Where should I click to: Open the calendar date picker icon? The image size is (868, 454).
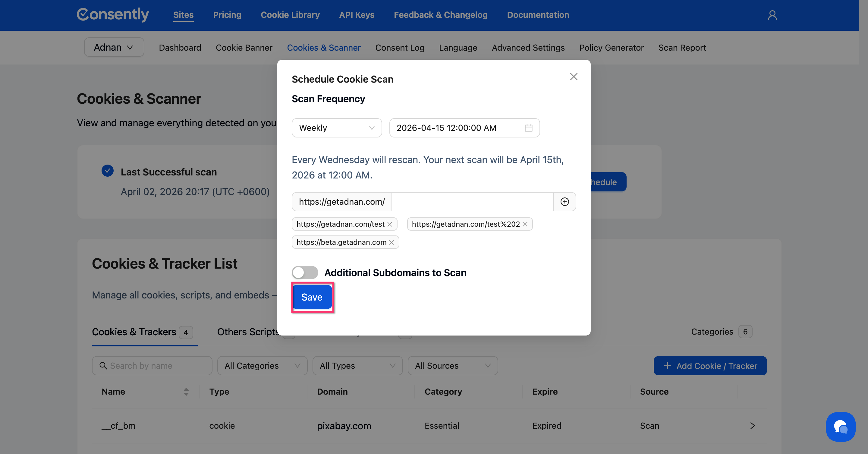528,128
